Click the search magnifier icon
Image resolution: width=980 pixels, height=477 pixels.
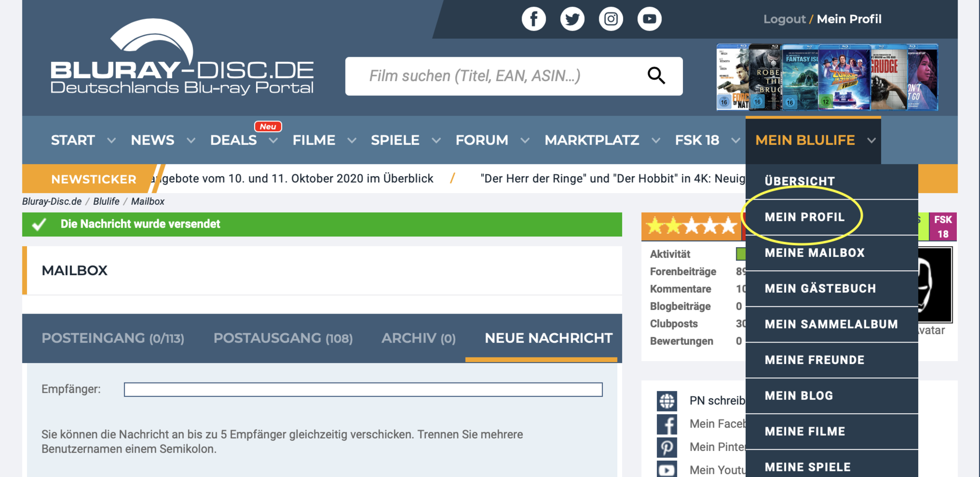click(x=656, y=76)
